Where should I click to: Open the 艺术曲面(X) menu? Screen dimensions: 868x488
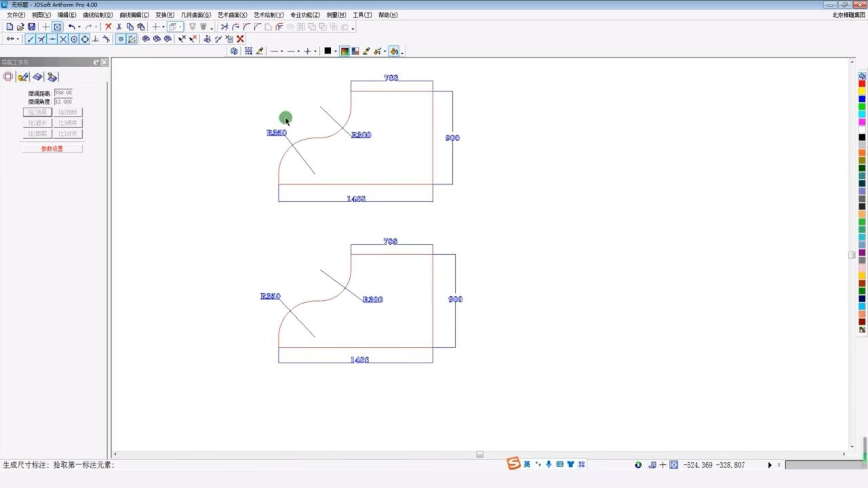(x=233, y=15)
